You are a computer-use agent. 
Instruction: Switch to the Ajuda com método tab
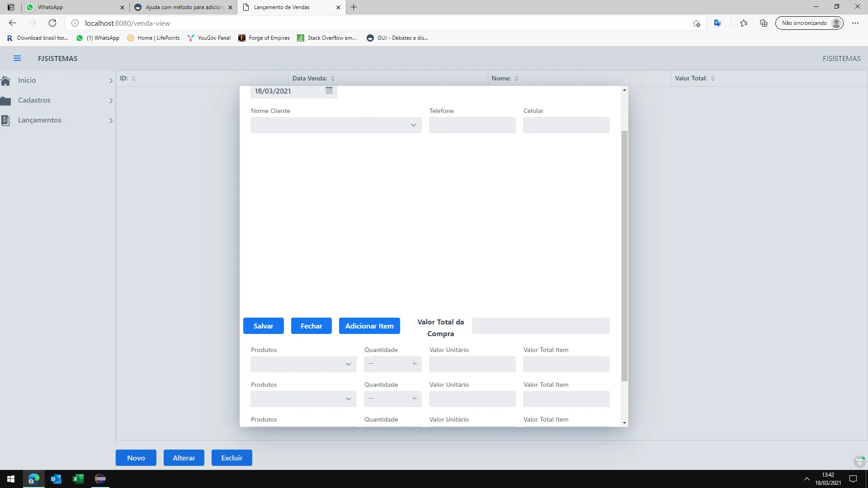pyautogui.click(x=183, y=7)
